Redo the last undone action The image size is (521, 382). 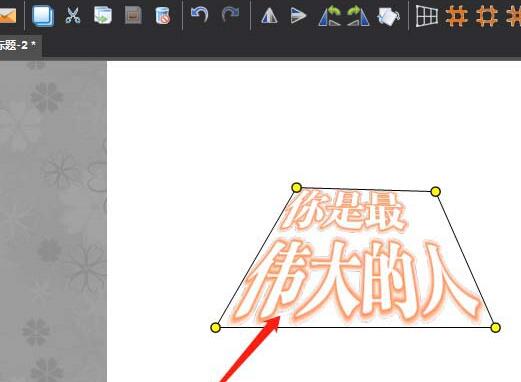[x=230, y=15]
